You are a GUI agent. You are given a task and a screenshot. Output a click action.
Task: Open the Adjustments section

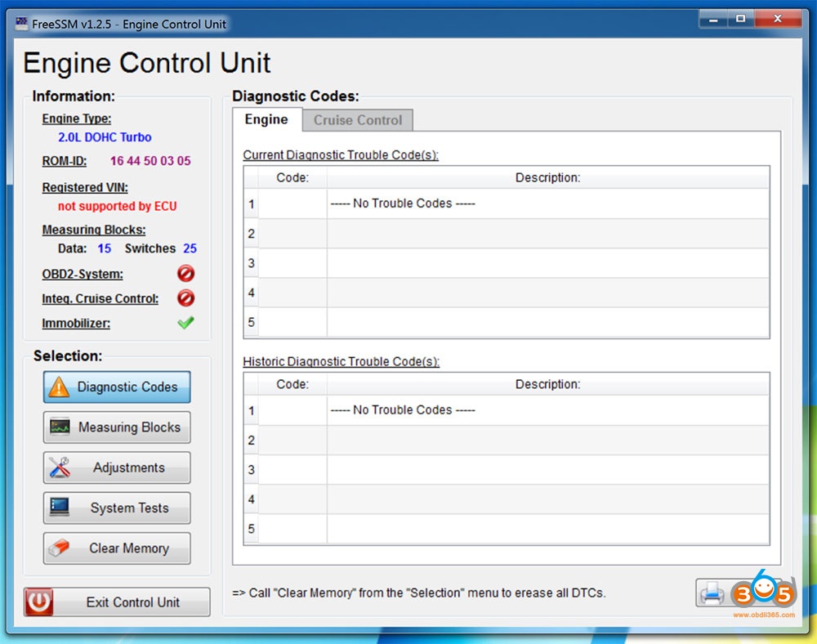pos(117,467)
